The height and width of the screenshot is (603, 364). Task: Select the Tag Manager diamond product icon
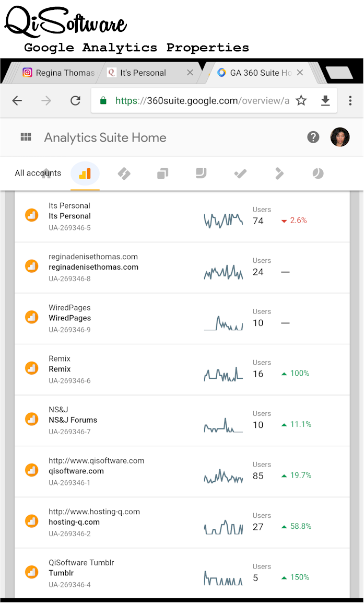(x=124, y=173)
